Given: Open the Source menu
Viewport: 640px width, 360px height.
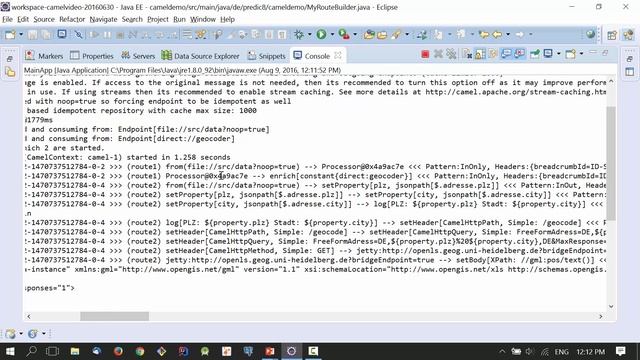Looking at the screenshot, I should tap(44, 19).
